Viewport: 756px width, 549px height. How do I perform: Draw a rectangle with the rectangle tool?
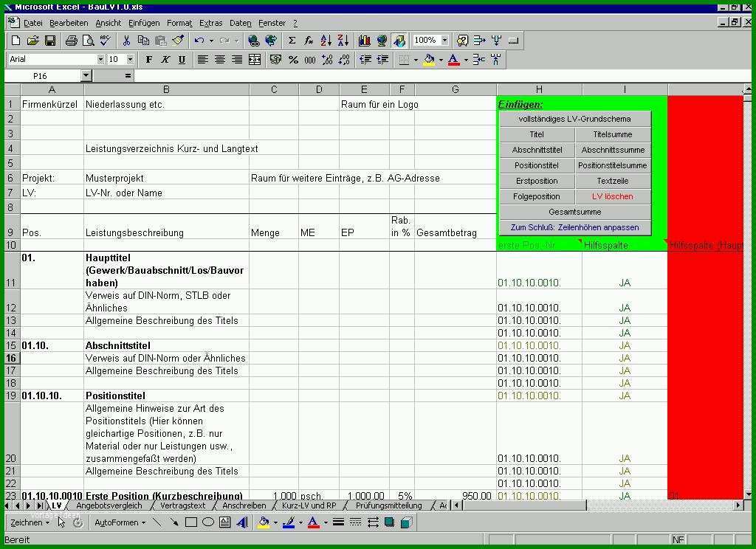[191, 522]
